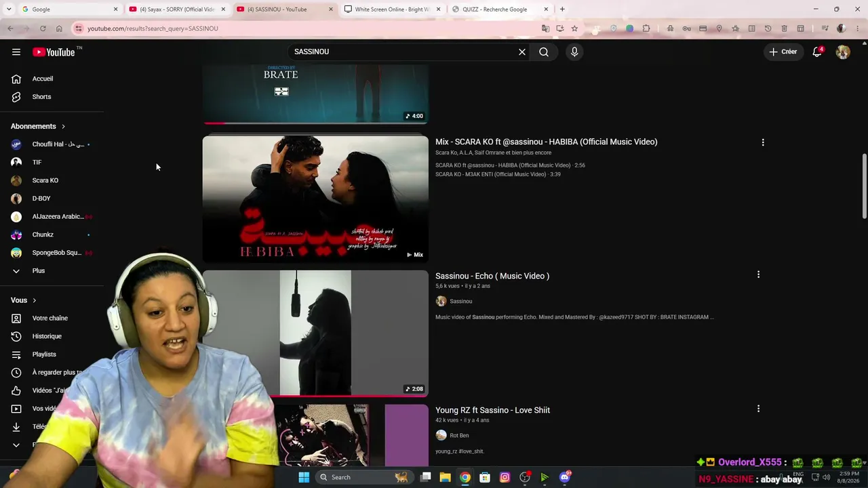
Task: Open options menu for Sassinou - Echo
Action: [x=758, y=274]
